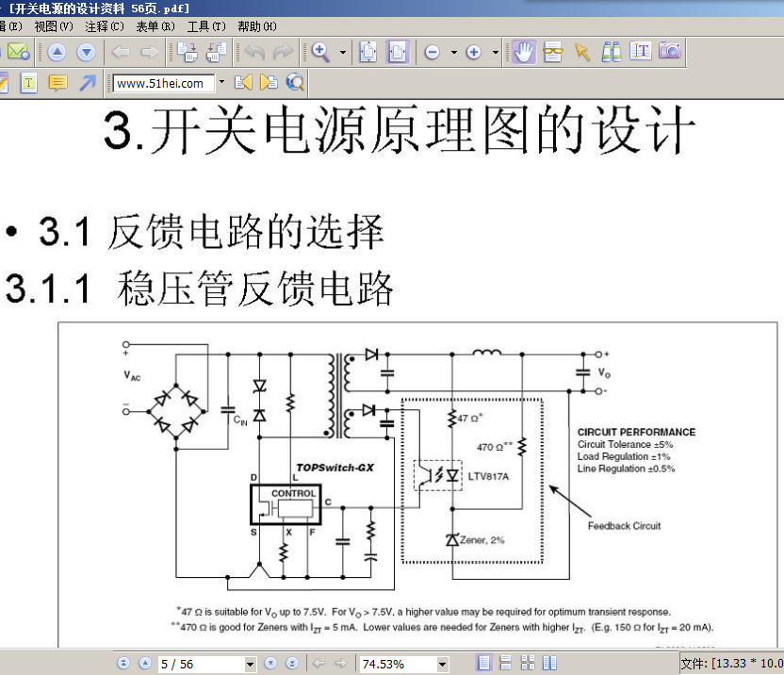Click the camera snapshot tool

pyautogui.click(x=670, y=51)
